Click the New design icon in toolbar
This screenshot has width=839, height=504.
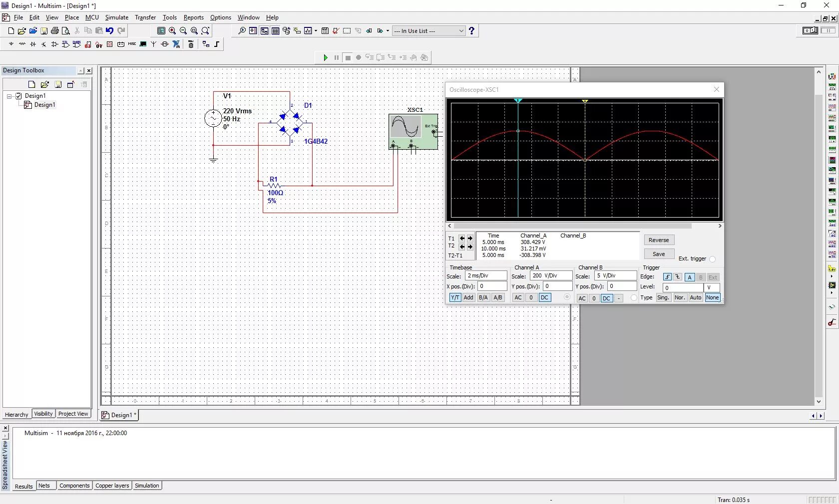tap(11, 31)
